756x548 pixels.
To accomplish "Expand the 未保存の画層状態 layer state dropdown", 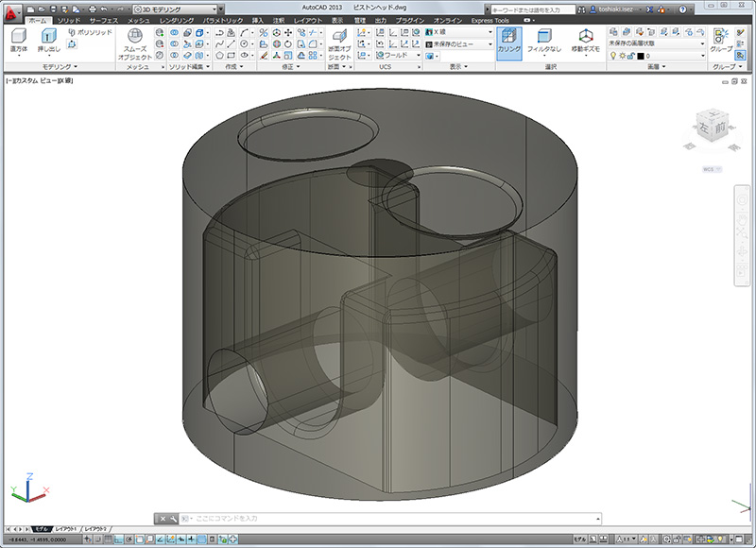I will coord(656,43).
